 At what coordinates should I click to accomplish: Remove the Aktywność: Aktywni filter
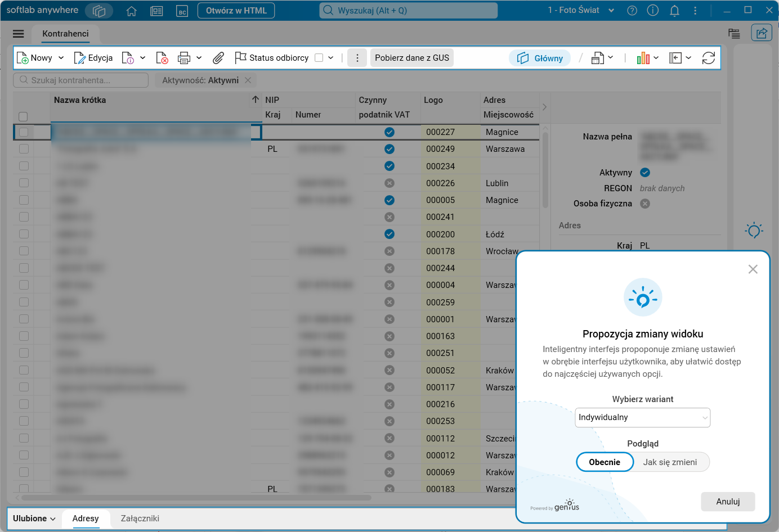coord(248,80)
